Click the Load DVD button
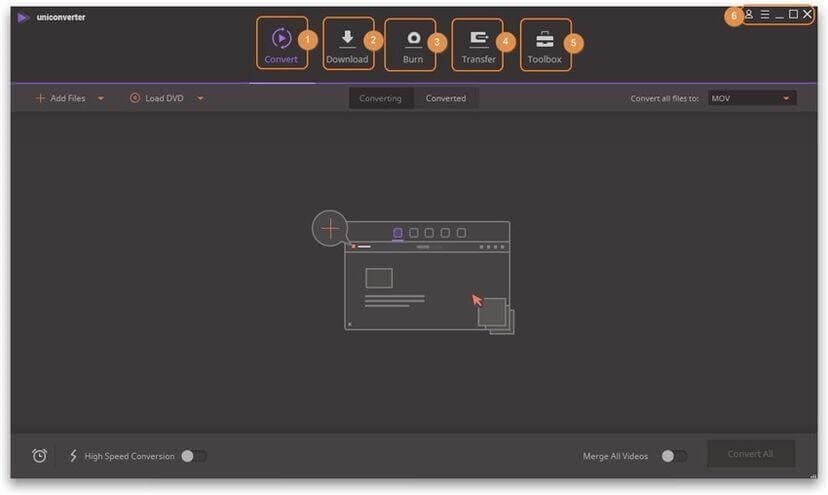The height and width of the screenshot is (495, 828). coord(158,99)
